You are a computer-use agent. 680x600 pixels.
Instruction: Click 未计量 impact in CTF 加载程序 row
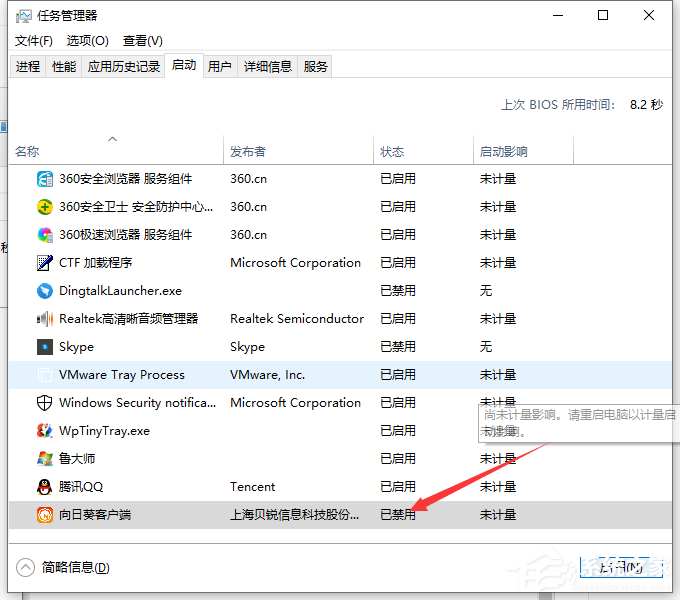[x=498, y=263]
